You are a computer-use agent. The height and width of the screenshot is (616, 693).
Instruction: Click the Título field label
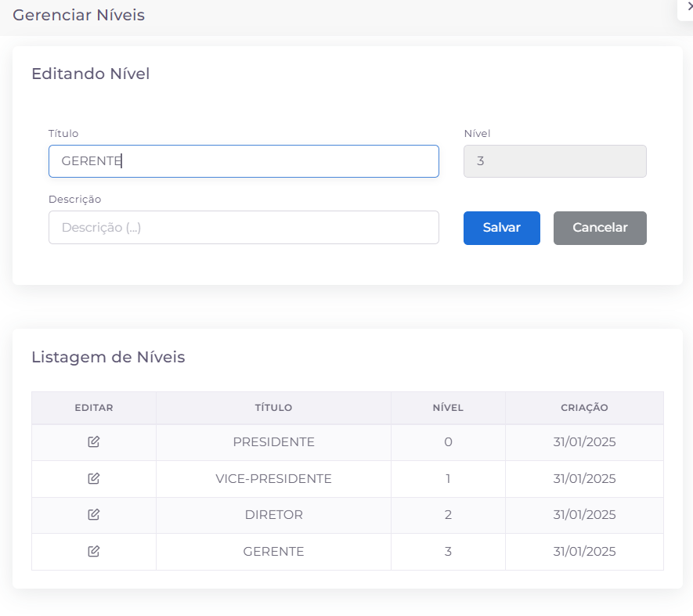click(63, 133)
